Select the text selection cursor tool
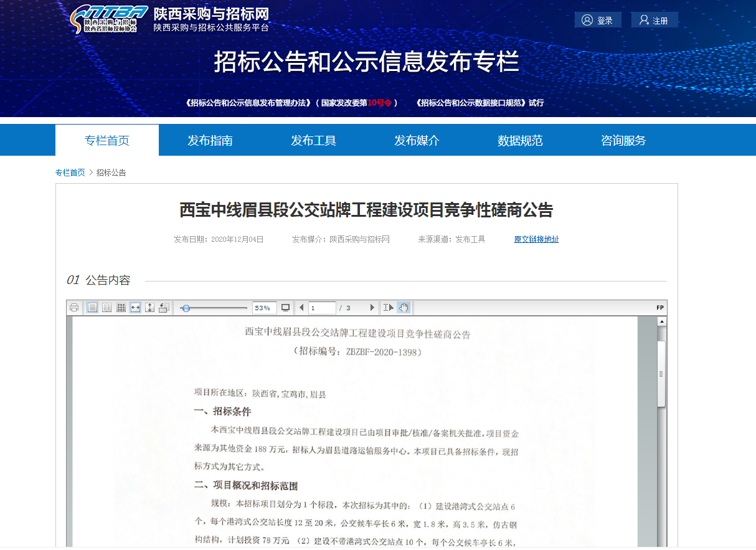 point(388,308)
